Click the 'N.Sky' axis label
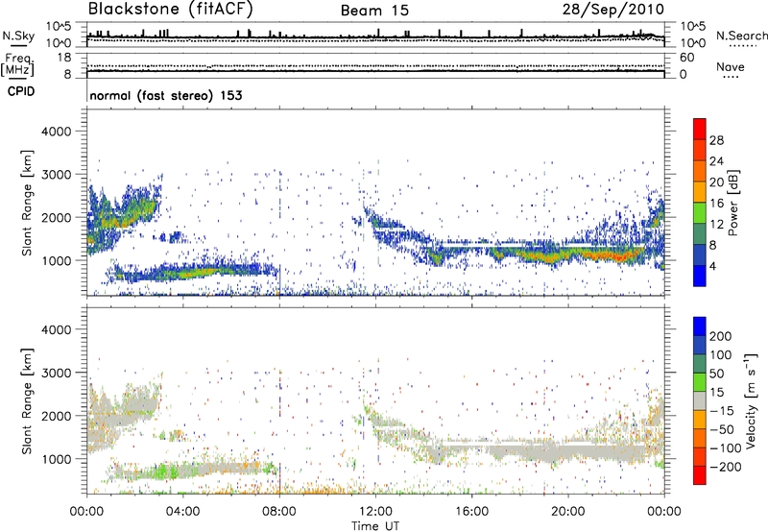This screenshot has width=768, height=532. (x=18, y=36)
